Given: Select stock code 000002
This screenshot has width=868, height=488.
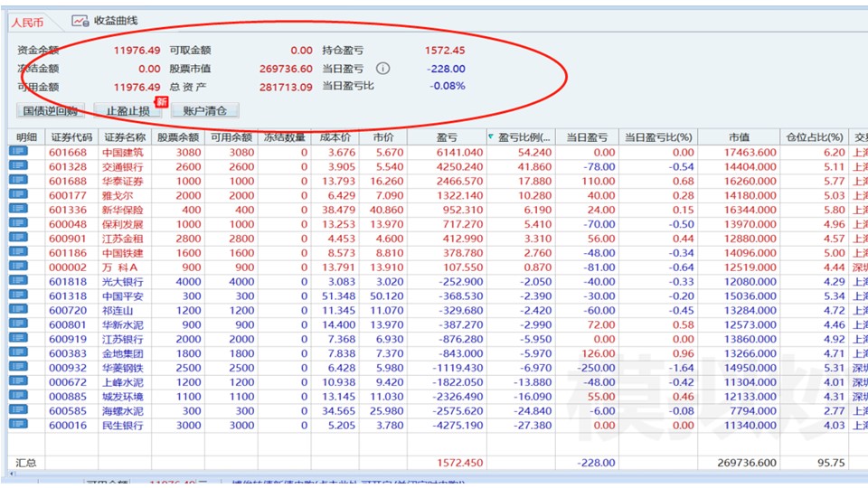Looking at the screenshot, I should pyautogui.click(x=68, y=267).
